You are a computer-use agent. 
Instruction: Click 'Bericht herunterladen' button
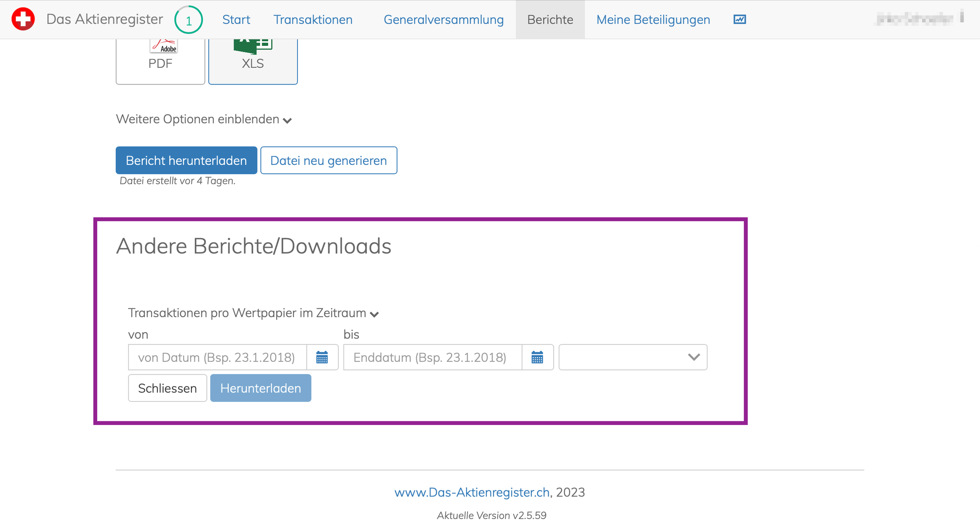(x=186, y=160)
